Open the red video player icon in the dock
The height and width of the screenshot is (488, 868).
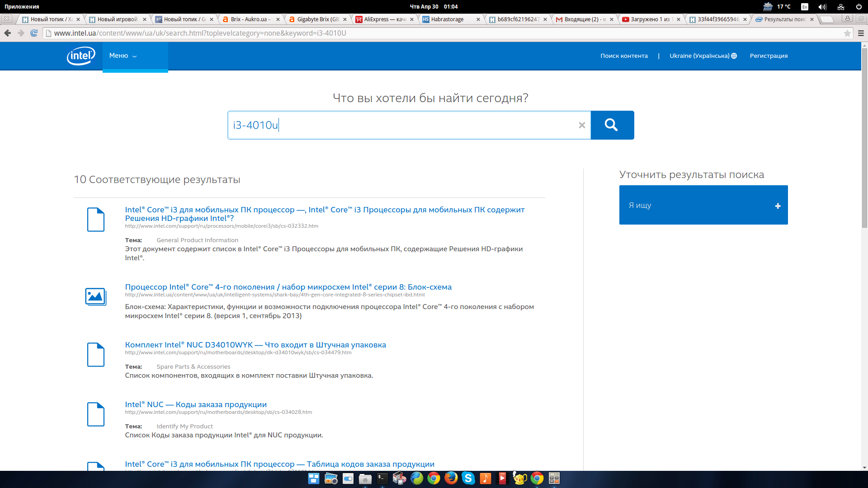(x=502, y=478)
